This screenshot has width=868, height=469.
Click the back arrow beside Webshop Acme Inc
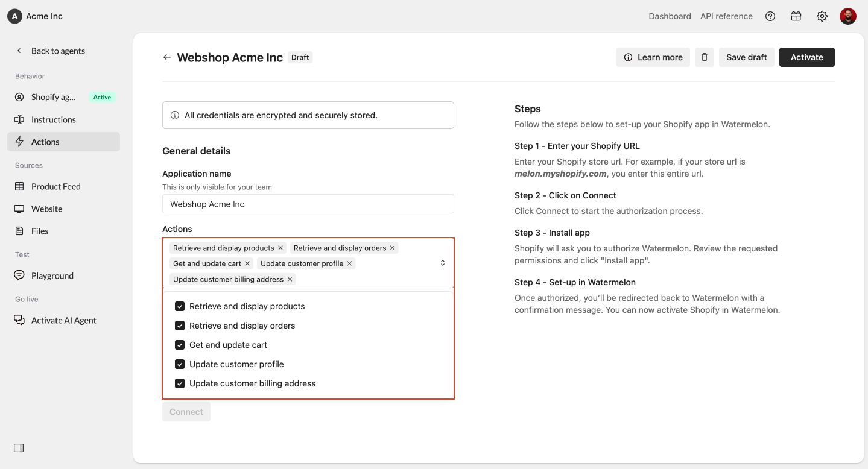[x=167, y=57]
